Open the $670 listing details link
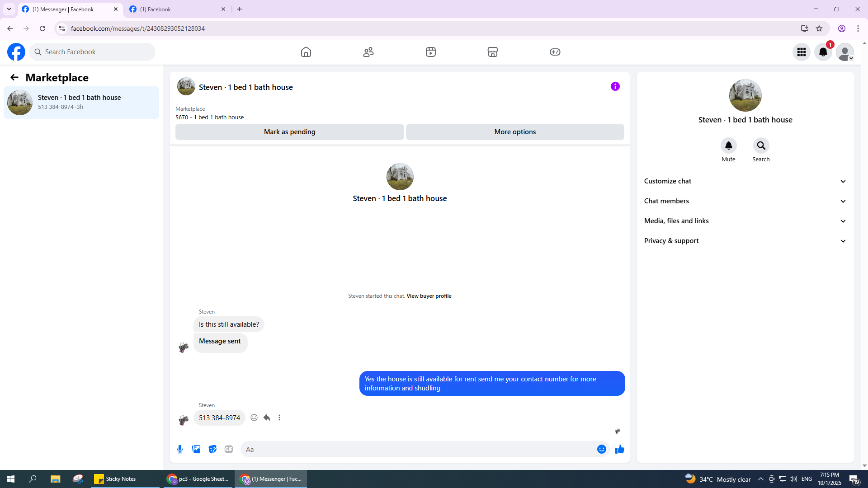Screen dimensions: 868x488 pos(210,117)
